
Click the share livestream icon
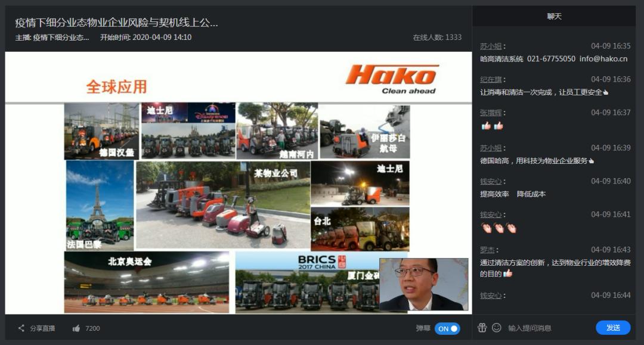coord(21,328)
